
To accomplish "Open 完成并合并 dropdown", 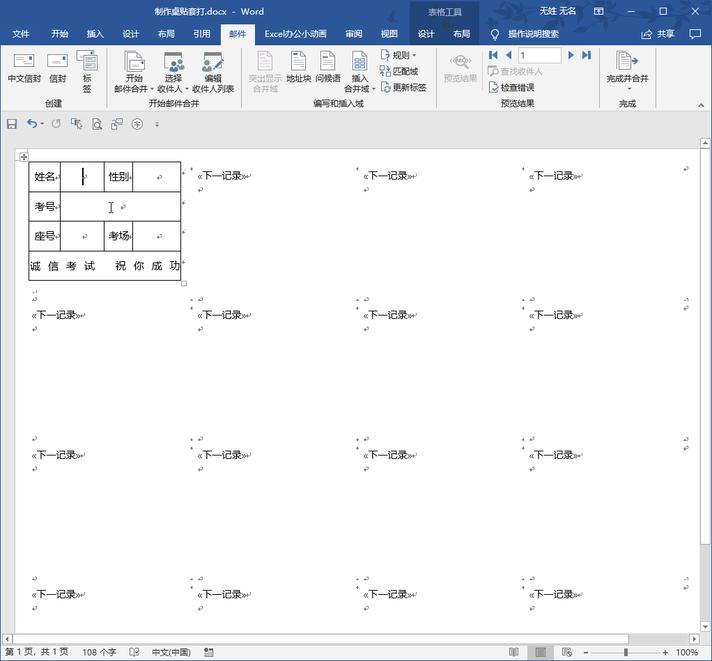I will [628, 70].
